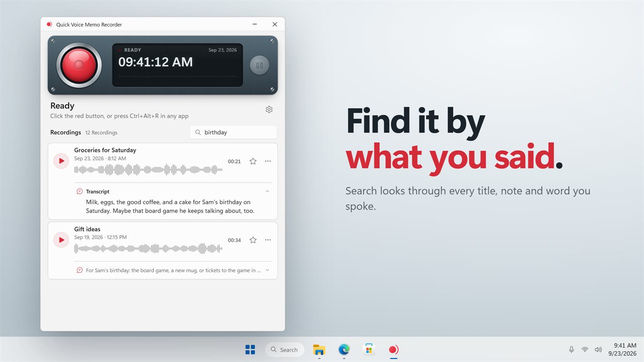Click the magnifier icon in recordings search
The height and width of the screenshot is (362, 644).
198,132
